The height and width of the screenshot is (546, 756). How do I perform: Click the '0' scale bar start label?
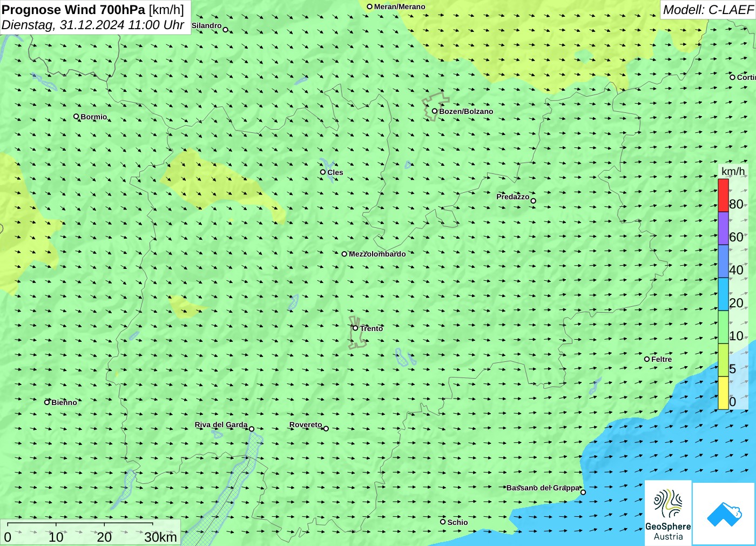pos(8,537)
